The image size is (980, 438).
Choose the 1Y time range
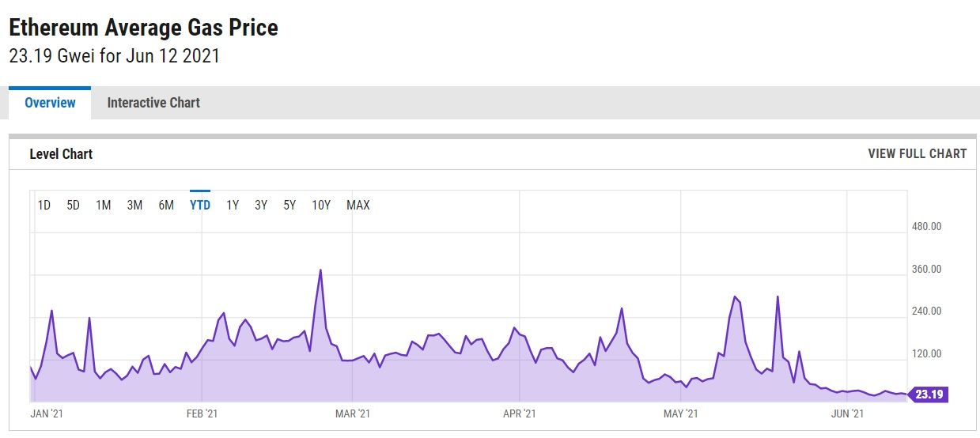click(233, 205)
